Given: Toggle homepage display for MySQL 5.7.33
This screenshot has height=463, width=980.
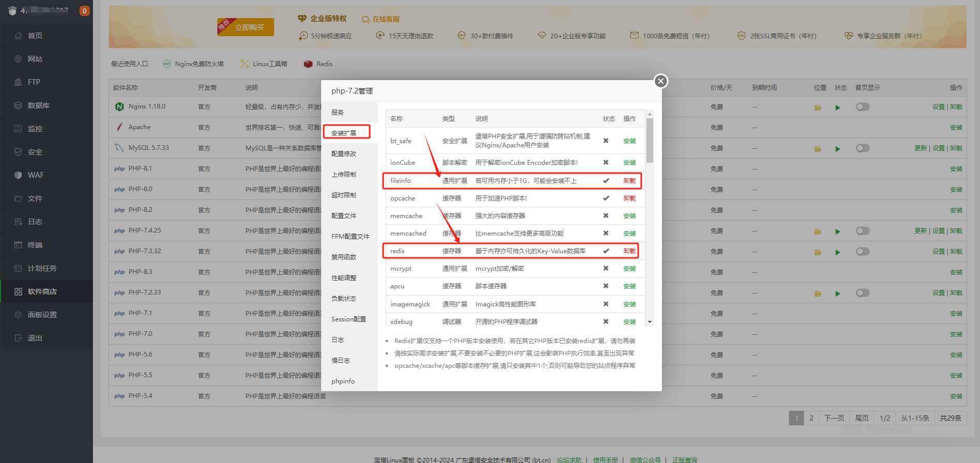Looking at the screenshot, I should click(862, 148).
